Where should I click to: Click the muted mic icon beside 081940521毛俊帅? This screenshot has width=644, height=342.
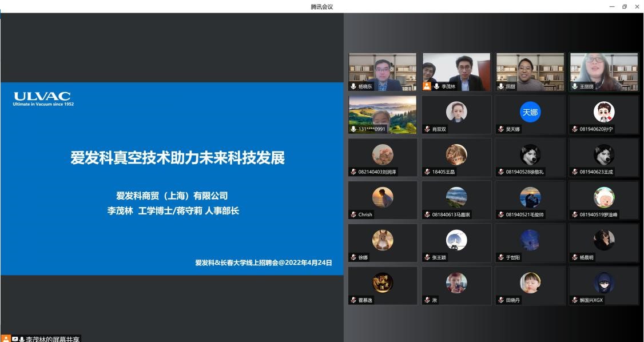click(x=500, y=214)
